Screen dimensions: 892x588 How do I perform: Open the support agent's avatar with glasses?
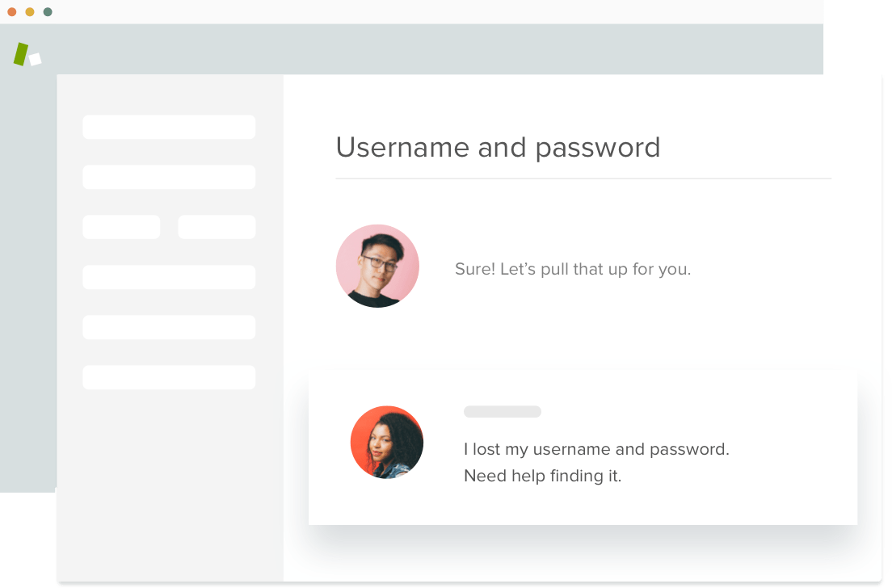coord(377,266)
